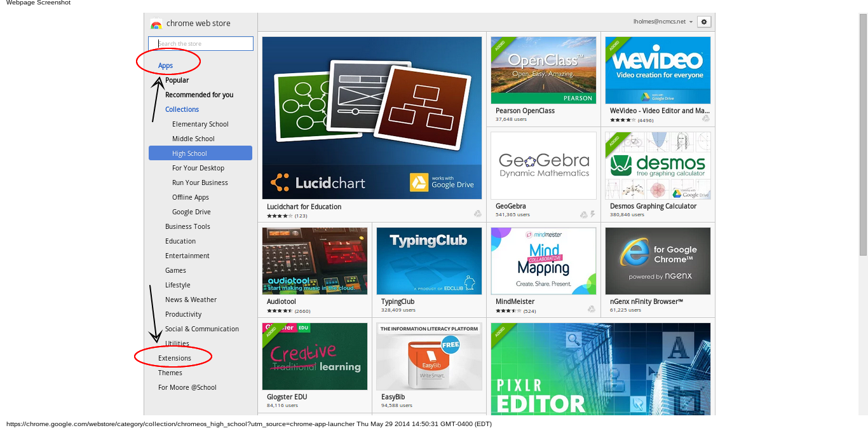Click the Google Drive icon under MindMeister
Screen dimensions: 868x428
(x=592, y=309)
